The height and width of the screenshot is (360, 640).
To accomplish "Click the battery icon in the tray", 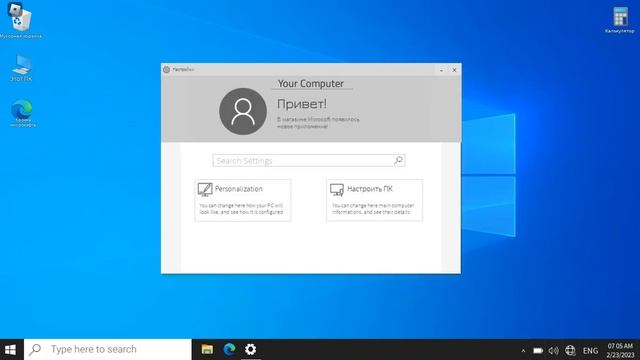I will pos(538,350).
